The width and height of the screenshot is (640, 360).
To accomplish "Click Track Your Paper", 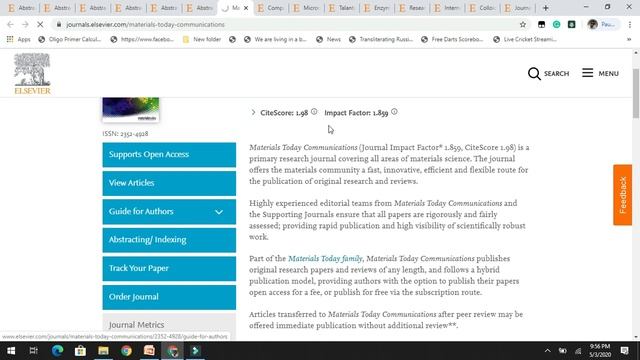I will pyautogui.click(x=169, y=269).
